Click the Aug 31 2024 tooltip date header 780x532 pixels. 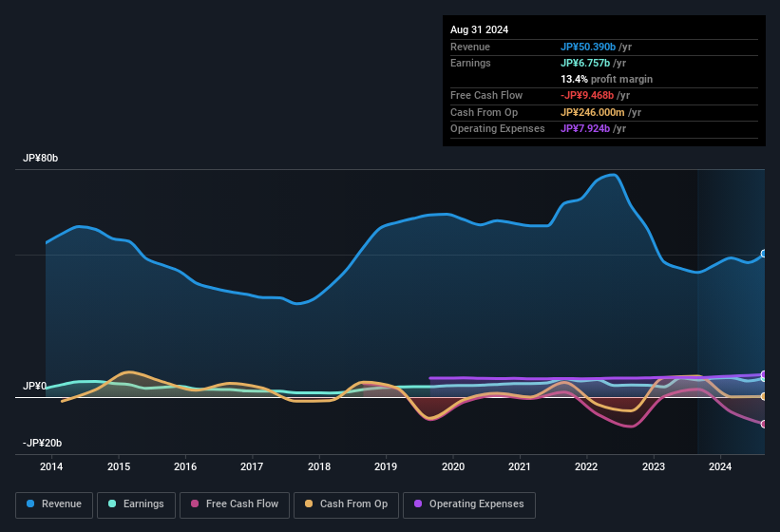click(479, 29)
